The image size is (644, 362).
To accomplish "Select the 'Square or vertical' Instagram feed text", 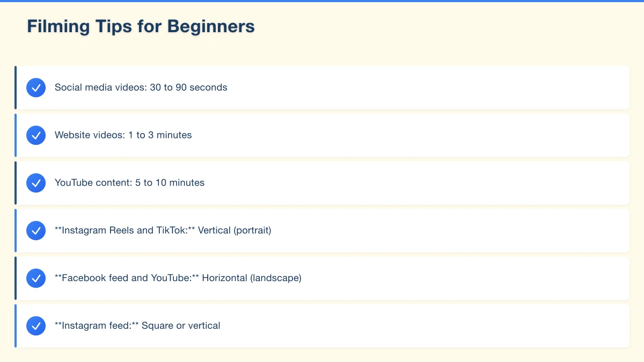I will point(137,326).
